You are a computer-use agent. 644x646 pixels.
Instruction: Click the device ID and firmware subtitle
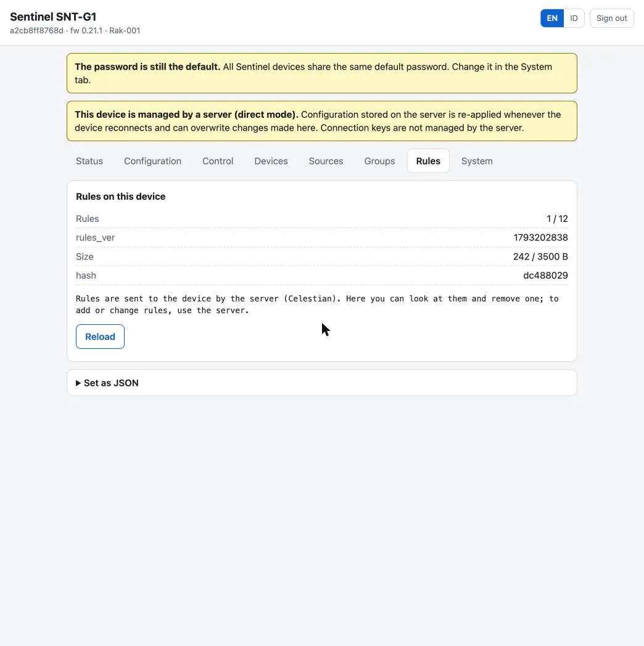tap(75, 30)
